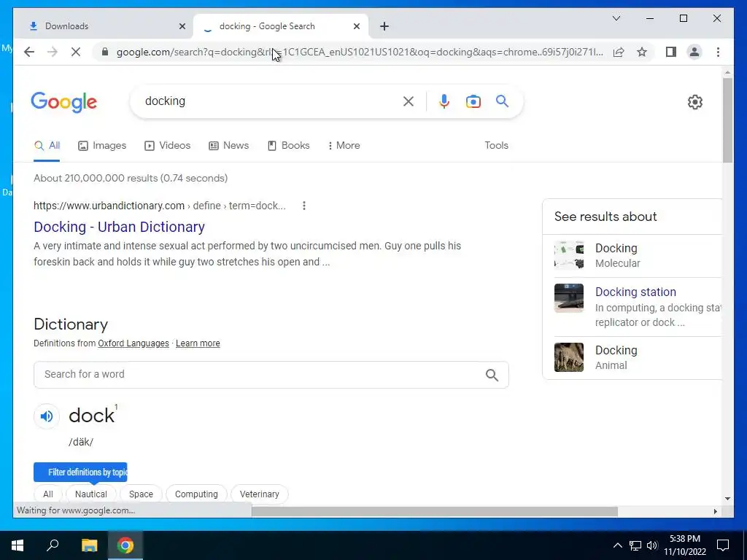
Task: Open network status tray icon
Action: click(635, 545)
